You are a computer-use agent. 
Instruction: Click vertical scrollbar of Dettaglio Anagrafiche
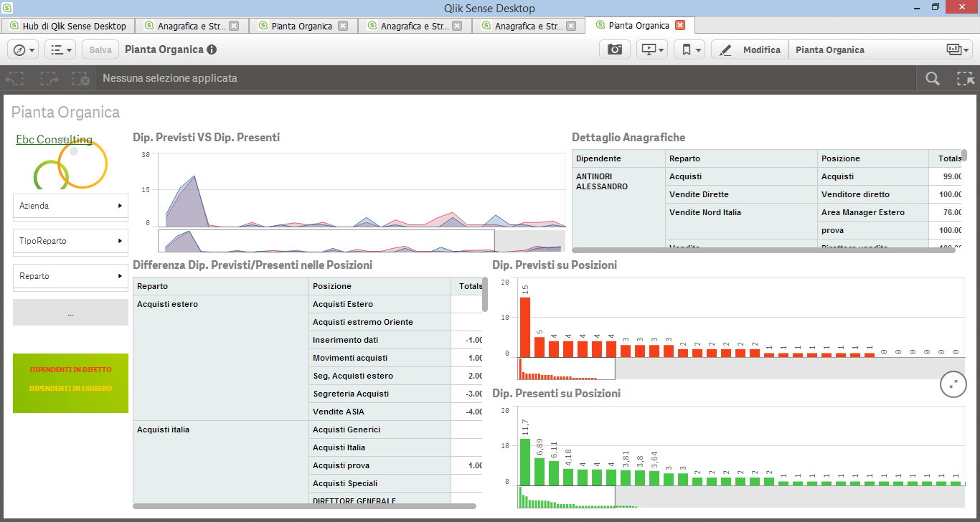point(964,155)
